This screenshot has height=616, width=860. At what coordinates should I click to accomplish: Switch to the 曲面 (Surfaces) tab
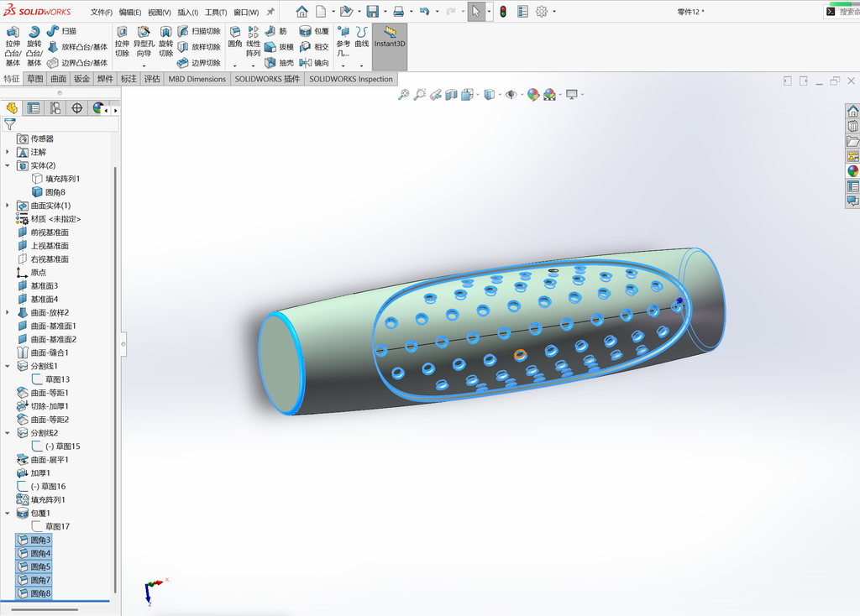59,79
